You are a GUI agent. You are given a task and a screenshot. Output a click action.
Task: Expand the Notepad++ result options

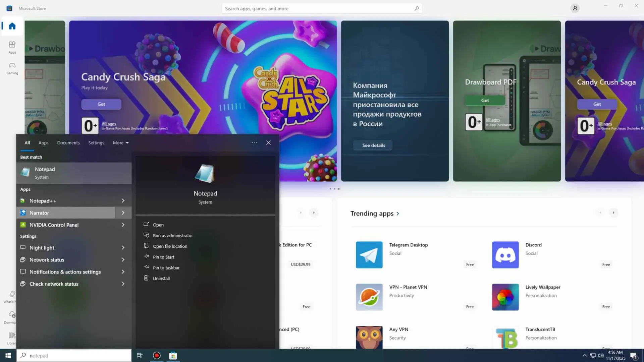[x=123, y=201]
